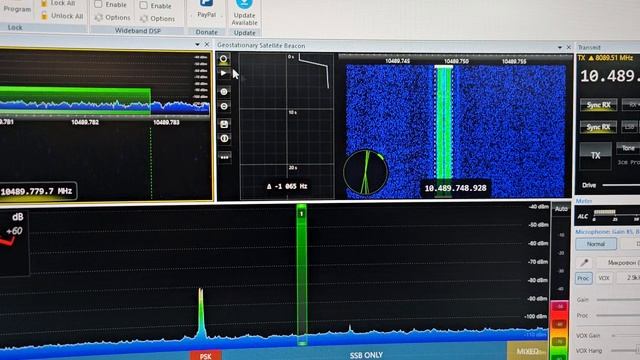Viewport: 640px width, 360px height.
Task: Expand the small arrow right of PayPal
Action: (222, 16)
